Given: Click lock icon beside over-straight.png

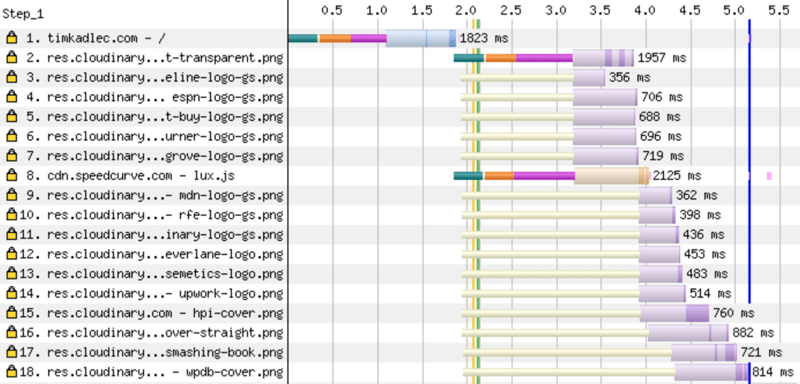Looking at the screenshot, I should click(x=11, y=332).
